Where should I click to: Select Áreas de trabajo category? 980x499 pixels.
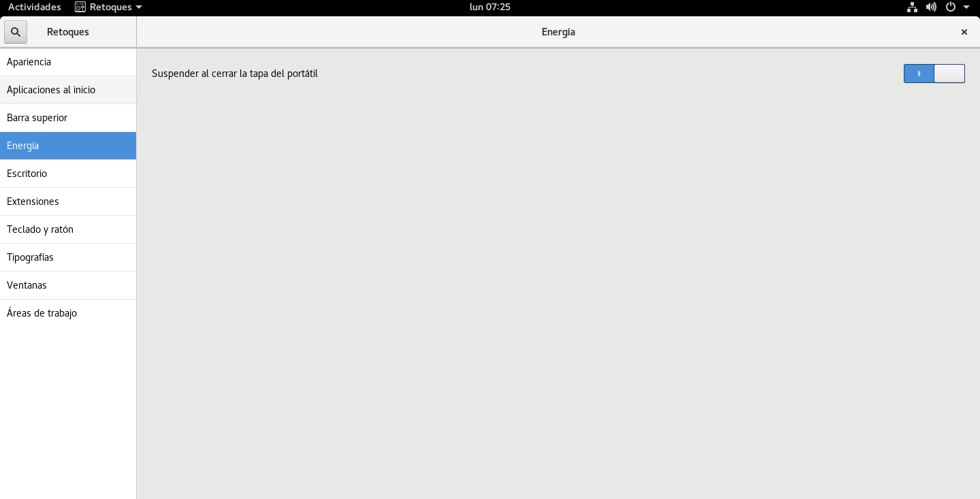point(68,313)
